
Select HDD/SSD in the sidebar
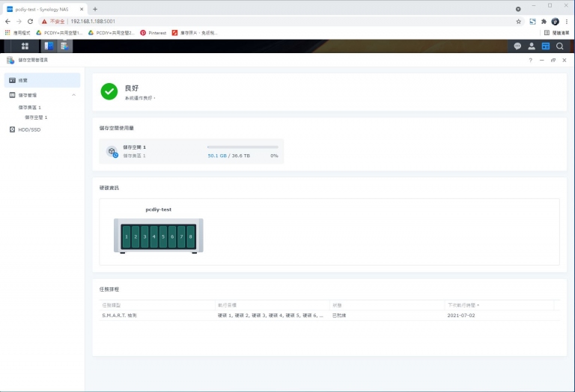30,129
